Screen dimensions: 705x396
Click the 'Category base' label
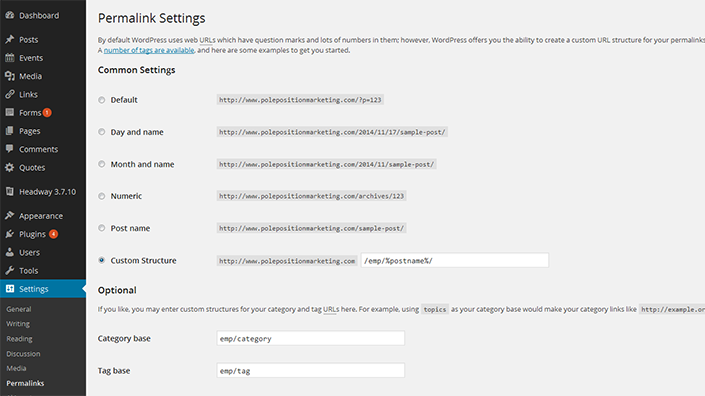[124, 338]
